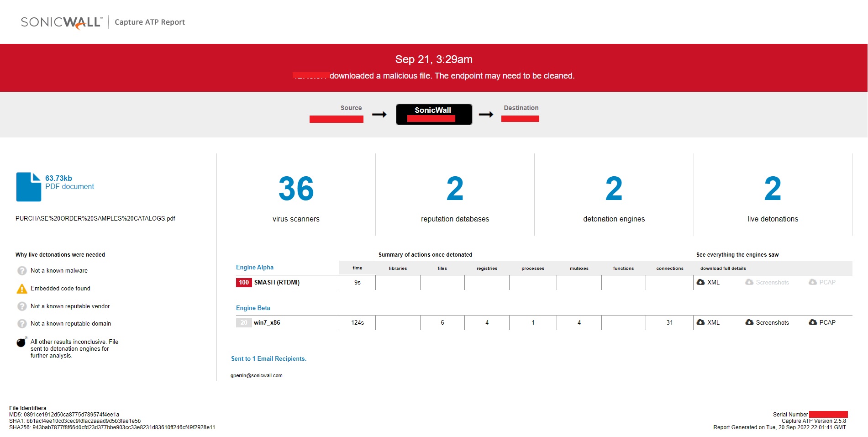Click the time column header
This screenshot has width=868, height=437.
pyautogui.click(x=358, y=269)
